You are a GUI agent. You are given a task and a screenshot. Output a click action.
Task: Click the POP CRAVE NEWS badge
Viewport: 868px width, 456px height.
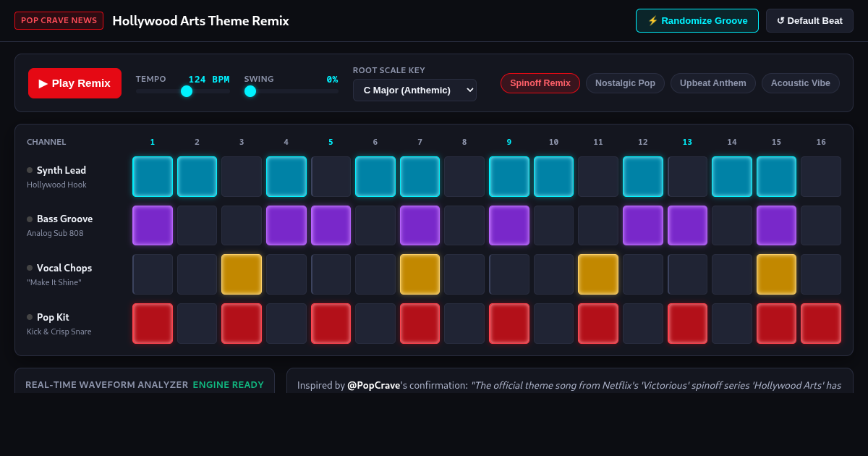[59, 20]
